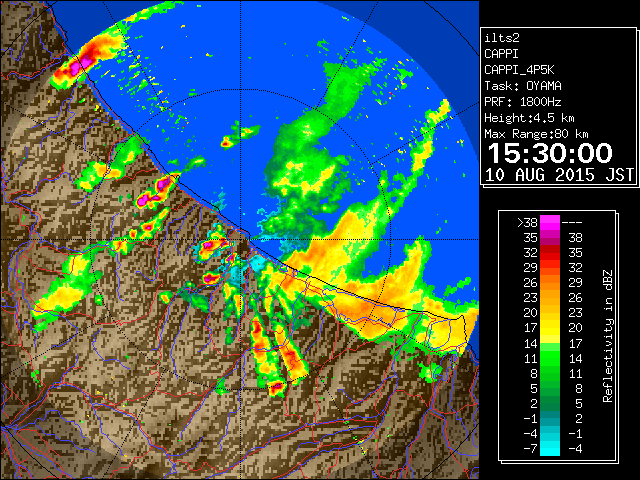Click the 15:30:00 timestamp
640x480 pixels.
pos(550,153)
